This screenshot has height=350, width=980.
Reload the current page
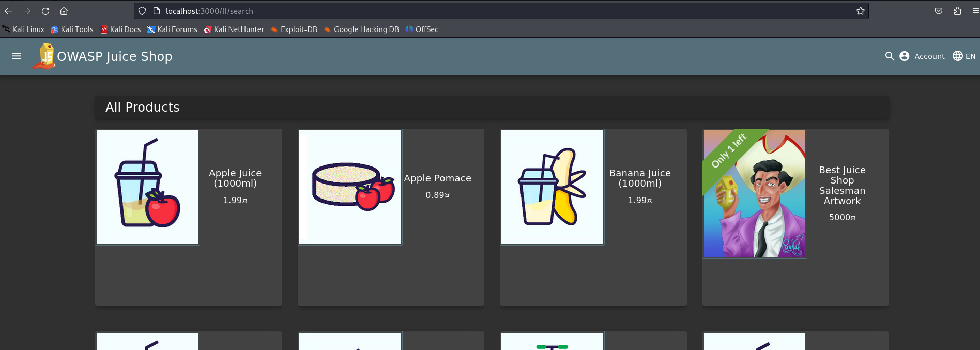tap(45, 11)
